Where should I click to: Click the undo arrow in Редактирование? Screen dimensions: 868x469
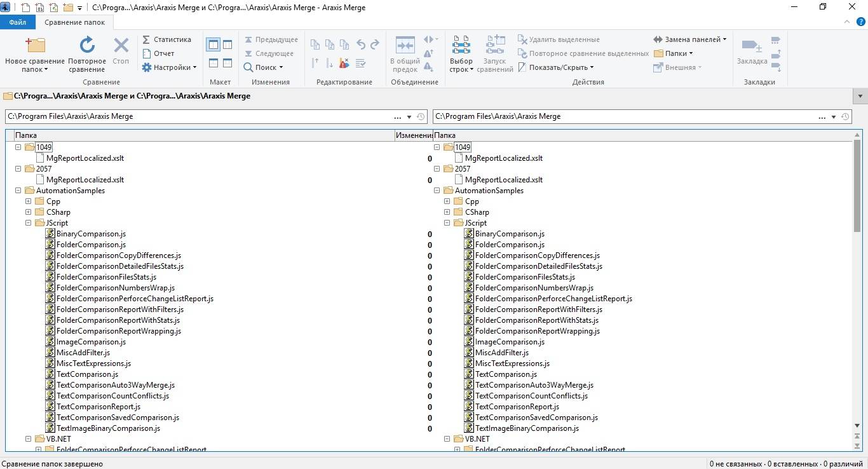[361, 44]
